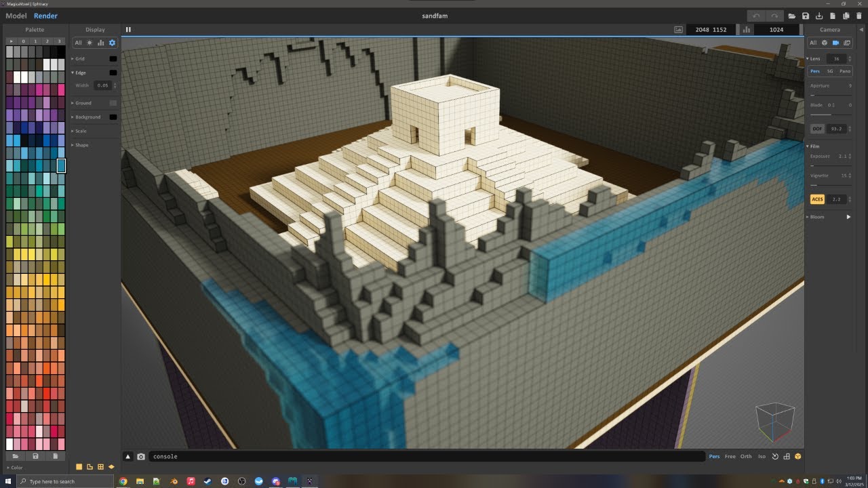Expand the Background section
This screenshot has width=868, height=488.
87,117
